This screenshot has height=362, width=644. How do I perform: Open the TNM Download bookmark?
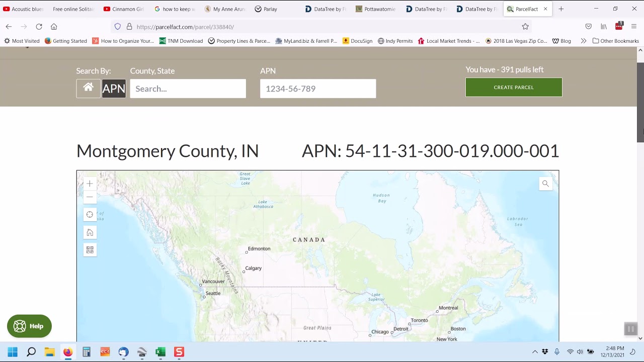pyautogui.click(x=181, y=41)
